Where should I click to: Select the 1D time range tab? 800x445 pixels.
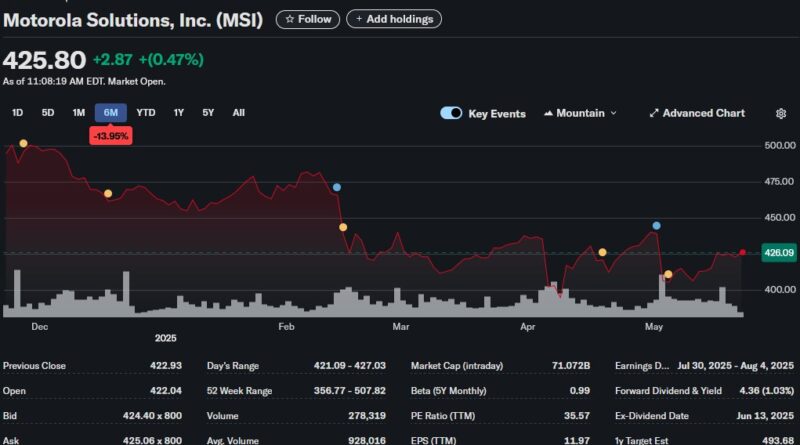17,113
